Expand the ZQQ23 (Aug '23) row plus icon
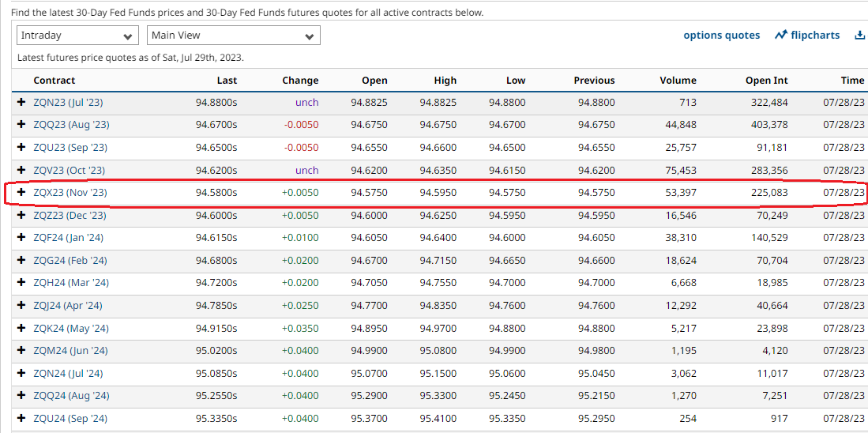Screen dimensions: 868x433 [x=21, y=125]
